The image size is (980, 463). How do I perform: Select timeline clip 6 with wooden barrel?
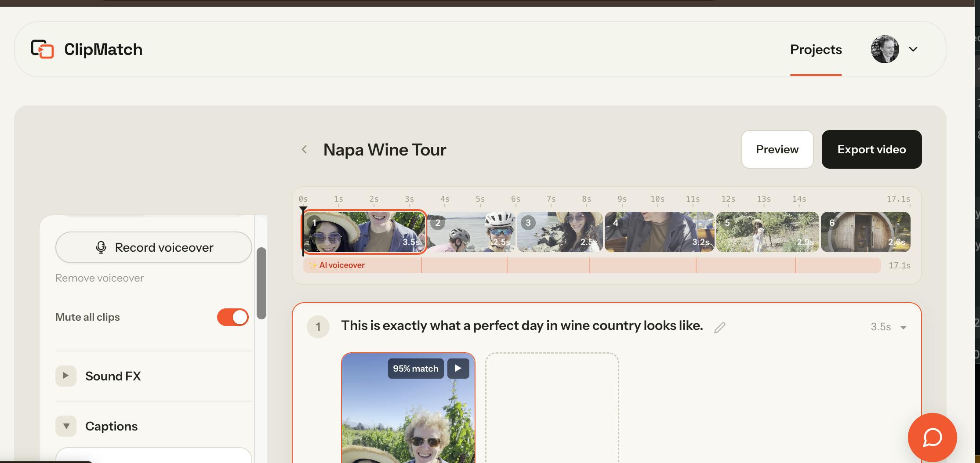865,232
